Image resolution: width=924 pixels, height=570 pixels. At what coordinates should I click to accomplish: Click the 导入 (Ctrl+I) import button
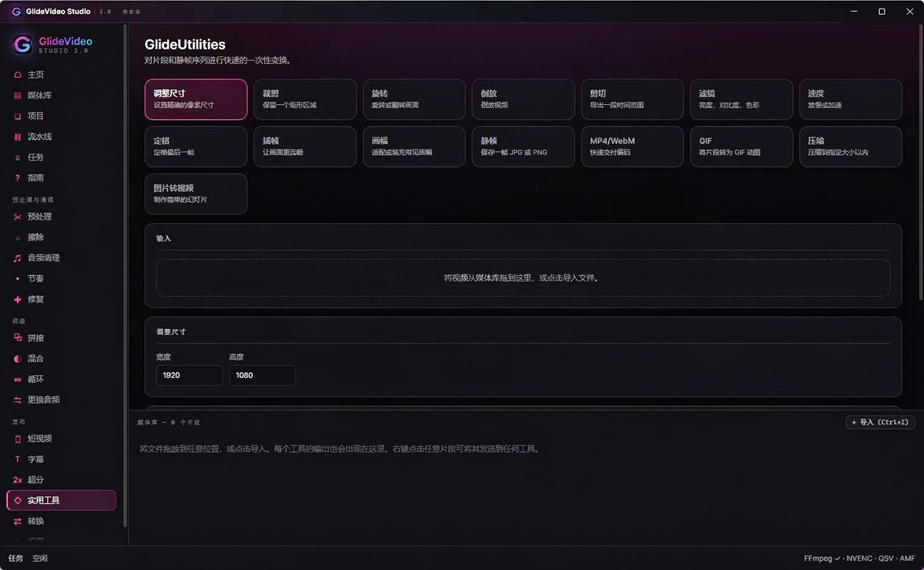(x=880, y=422)
